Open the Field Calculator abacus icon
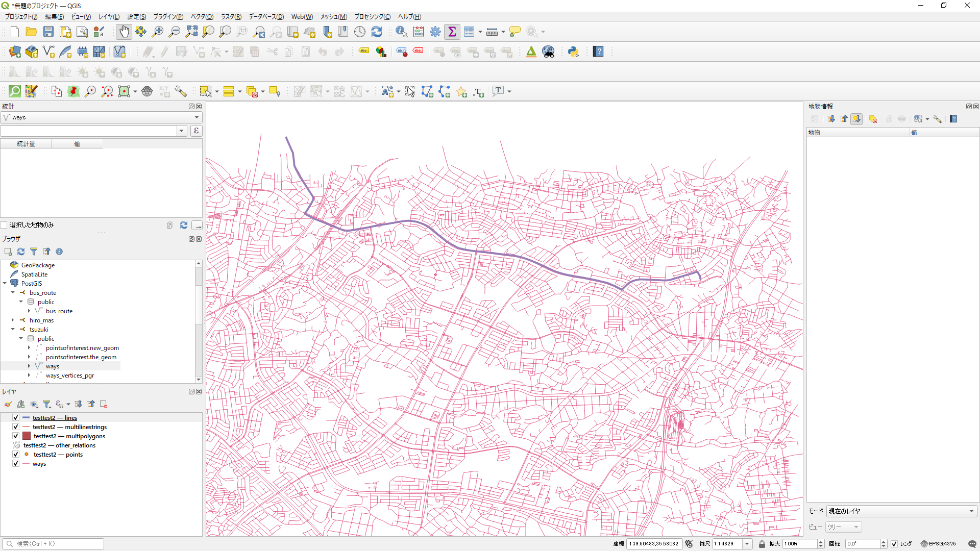Image resolution: width=980 pixels, height=551 pixels. 419,32
